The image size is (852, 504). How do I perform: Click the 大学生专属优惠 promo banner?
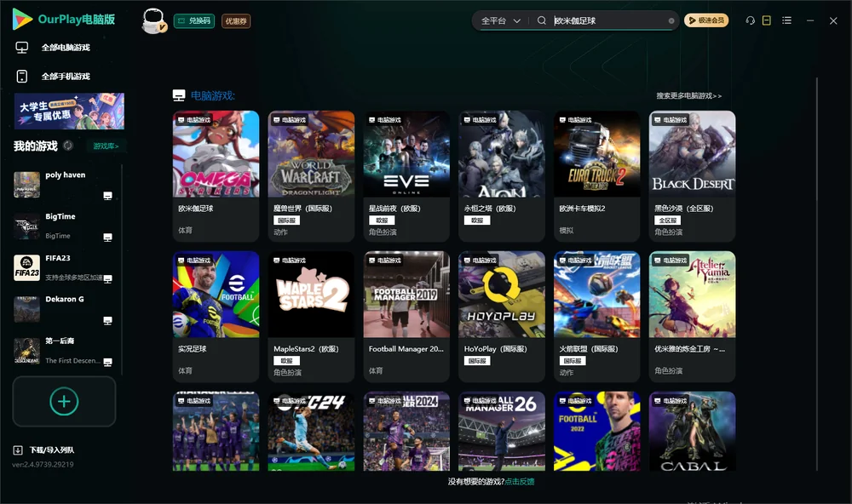(x=69, y=111)
